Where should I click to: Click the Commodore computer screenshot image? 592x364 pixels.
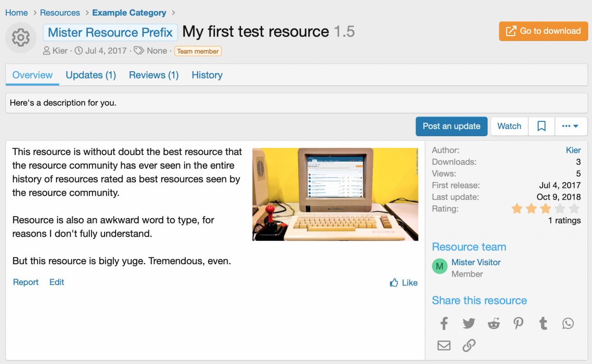pyautogui.click(x=335, y=194)
